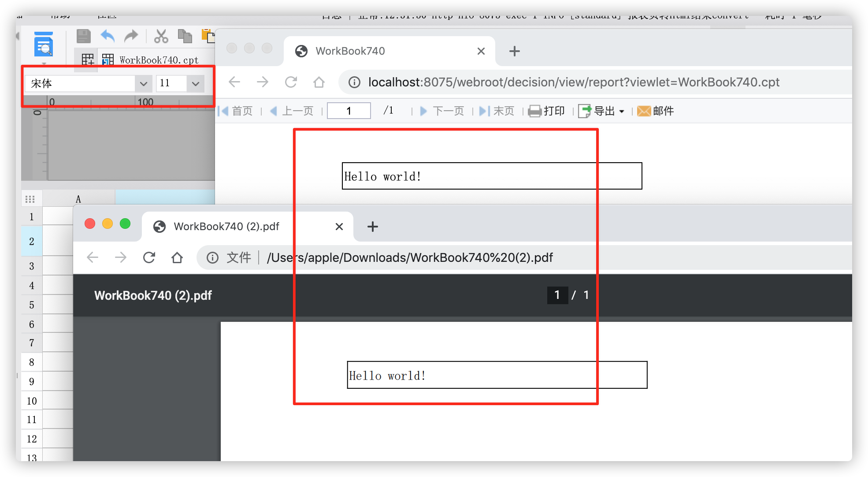This screenshot has width=868, height=477.
Task: Click the save floppy disk icon
Action: coord(83,36)
